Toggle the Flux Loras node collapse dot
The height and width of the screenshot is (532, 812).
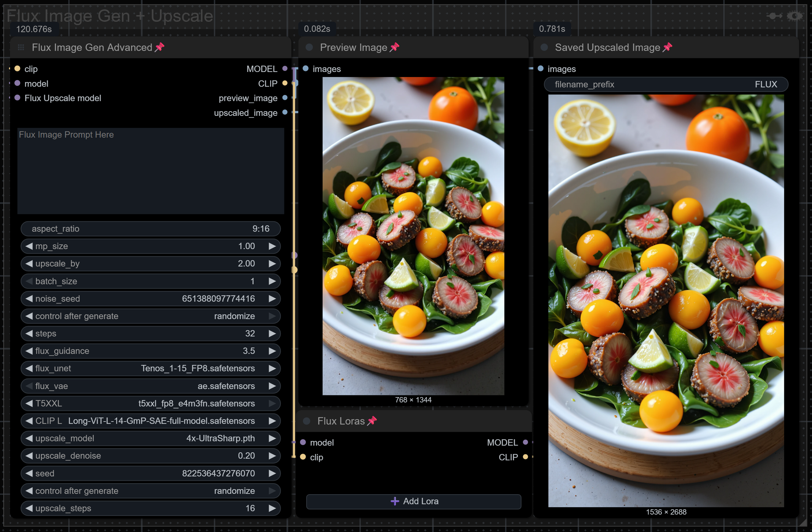306,421
